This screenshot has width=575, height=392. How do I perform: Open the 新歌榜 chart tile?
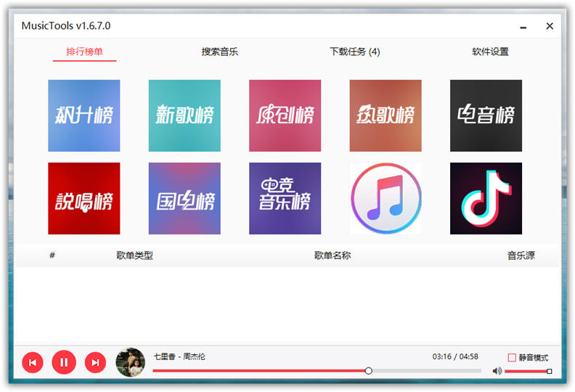[x=184, y=115]
